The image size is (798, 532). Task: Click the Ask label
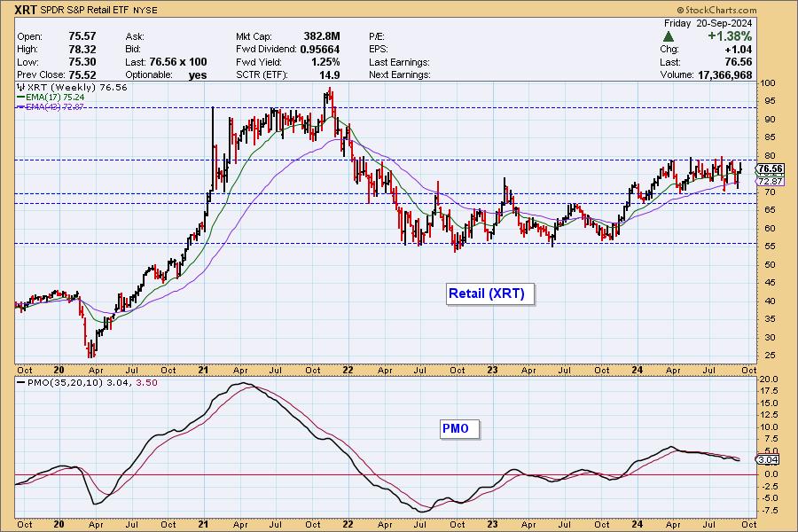pyautogui.click(x=135, y=36)
